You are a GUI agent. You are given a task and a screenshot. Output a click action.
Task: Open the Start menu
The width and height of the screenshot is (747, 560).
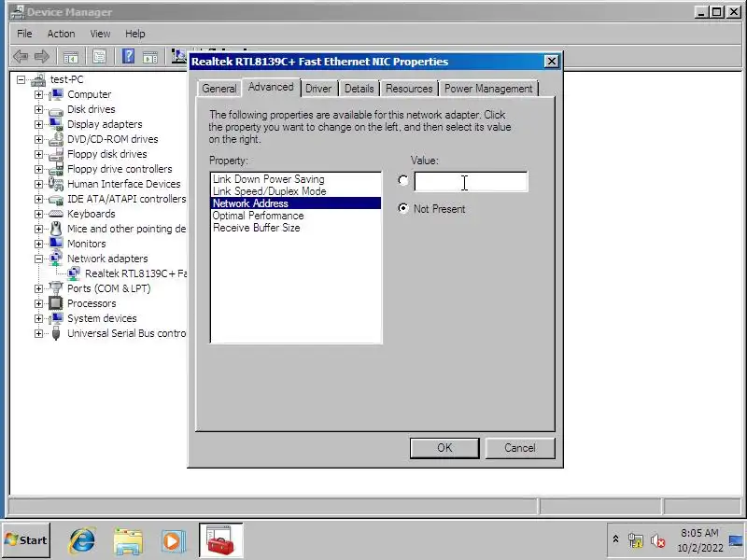[x=26, y=540]
